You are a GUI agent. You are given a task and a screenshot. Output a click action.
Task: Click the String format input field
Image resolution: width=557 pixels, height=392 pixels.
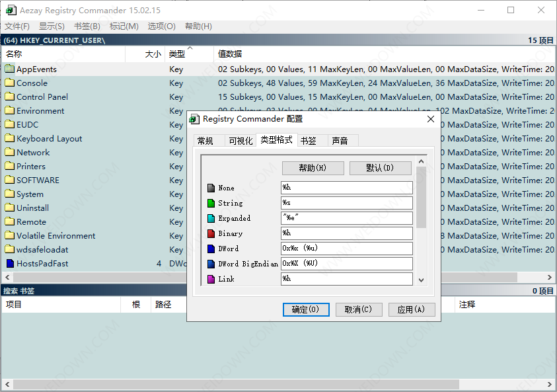tap(347, 203)
